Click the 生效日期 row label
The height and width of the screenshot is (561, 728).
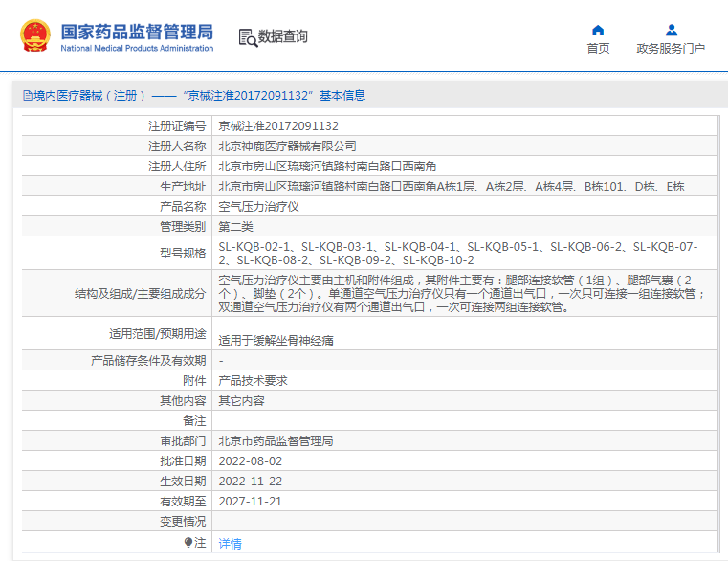[x=183, y=481]
